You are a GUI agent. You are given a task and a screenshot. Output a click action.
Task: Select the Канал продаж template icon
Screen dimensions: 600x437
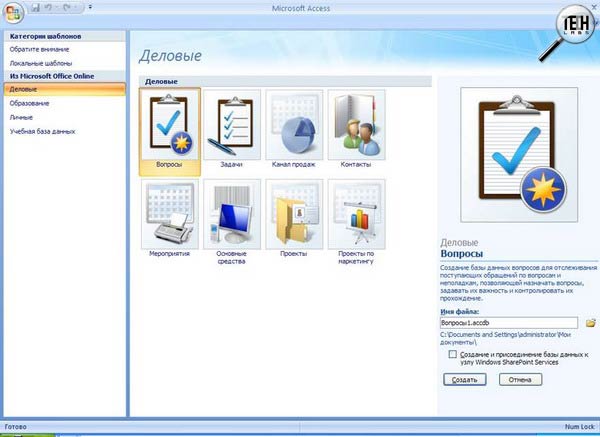point(294,124)
